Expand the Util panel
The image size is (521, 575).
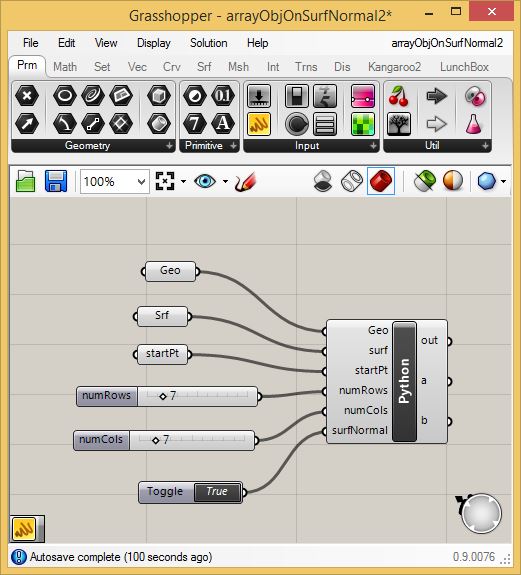(x=485, y=146)
